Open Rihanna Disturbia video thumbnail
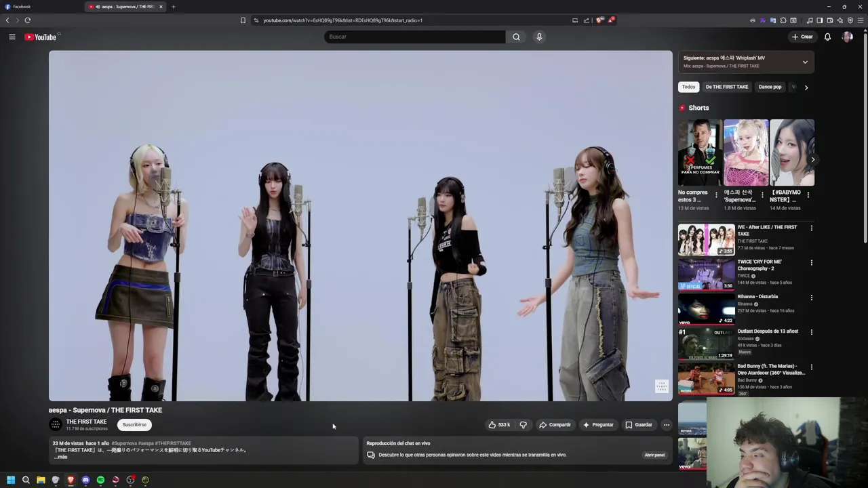 pyautogui.click(x=706, y=309)
